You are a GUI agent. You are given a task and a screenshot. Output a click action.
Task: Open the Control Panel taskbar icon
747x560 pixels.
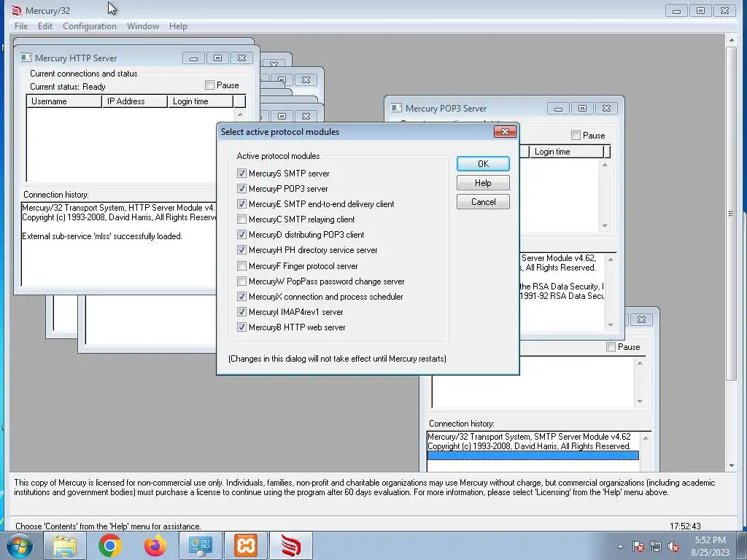tap(200, 545)
